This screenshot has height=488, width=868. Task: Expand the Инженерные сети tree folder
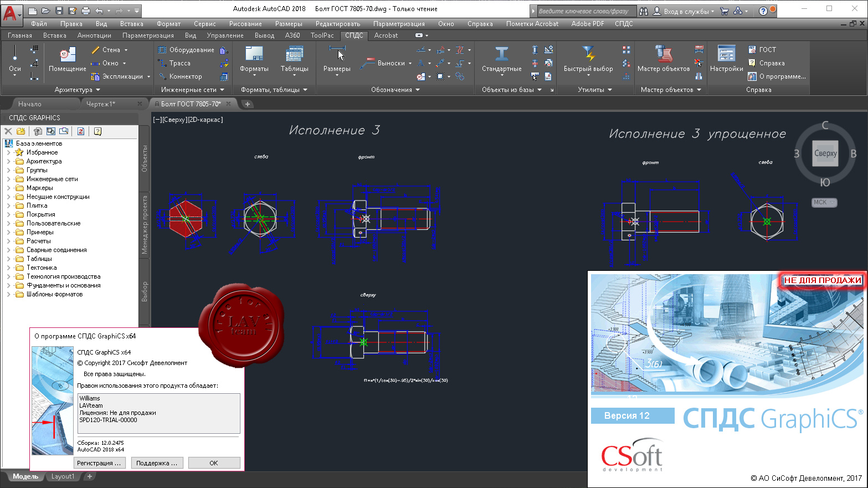pyautogui.click(x=8, y=179)
